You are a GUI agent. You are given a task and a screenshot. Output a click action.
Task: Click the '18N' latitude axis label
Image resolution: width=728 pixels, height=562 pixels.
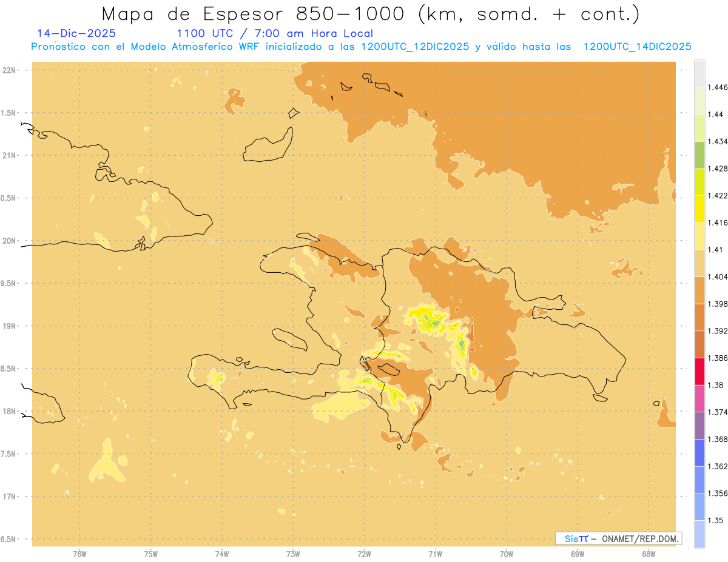(10, 411)
